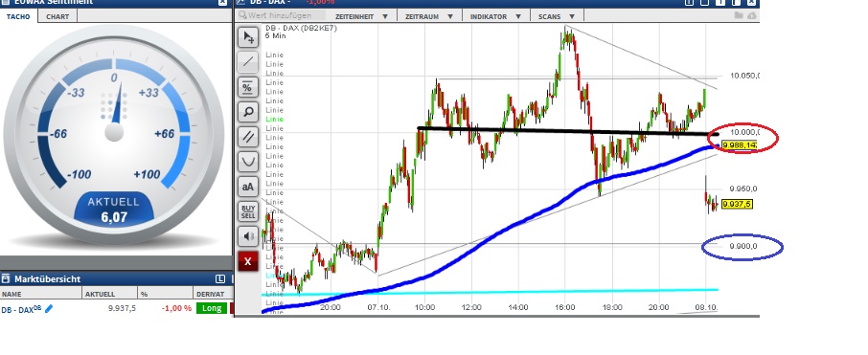Select the green Linie entry in chart
Screen dimensions: 868x355
(x=274, y=119)
